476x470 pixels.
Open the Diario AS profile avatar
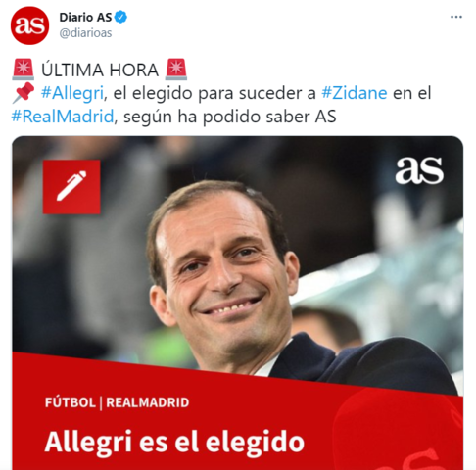click(29, 25)
